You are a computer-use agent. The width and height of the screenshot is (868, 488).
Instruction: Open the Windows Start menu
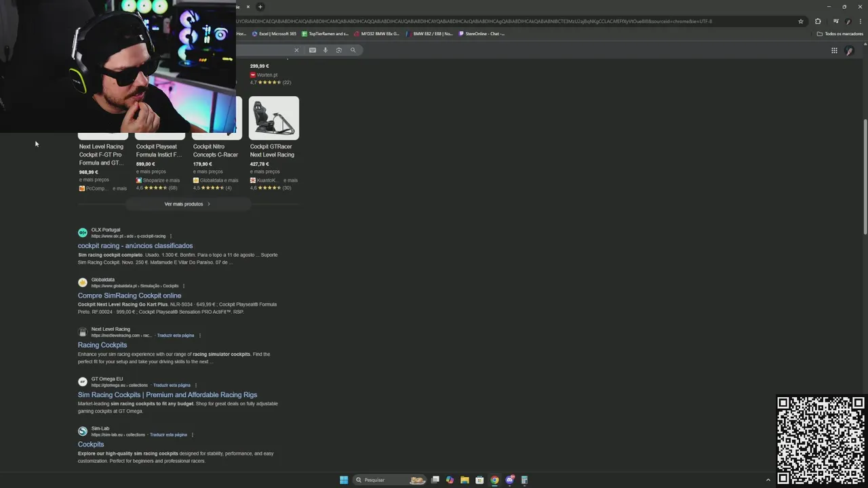(x=344, y=480)
